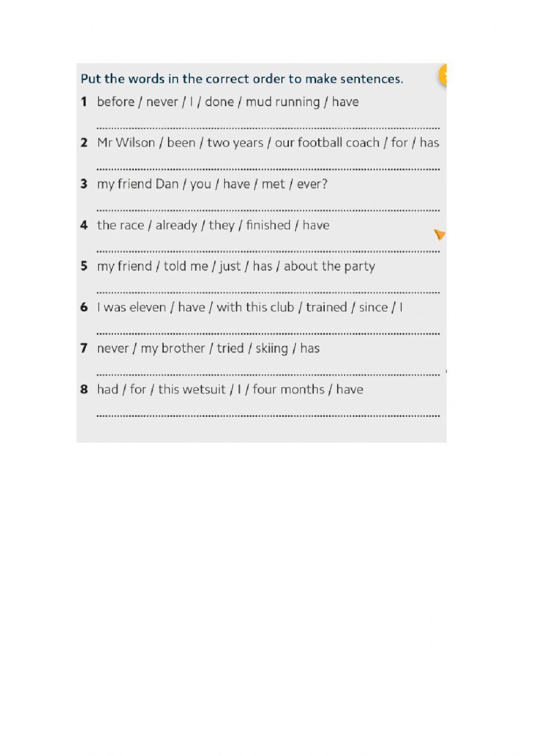
Task: Click the 'Put the words in the correct order' heading
Action: pos(242,79)
